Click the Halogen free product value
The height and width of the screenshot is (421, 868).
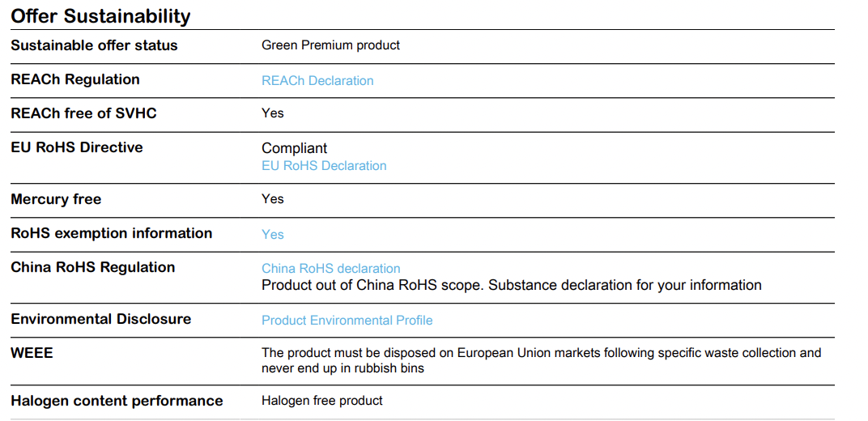tap(321, 401)
